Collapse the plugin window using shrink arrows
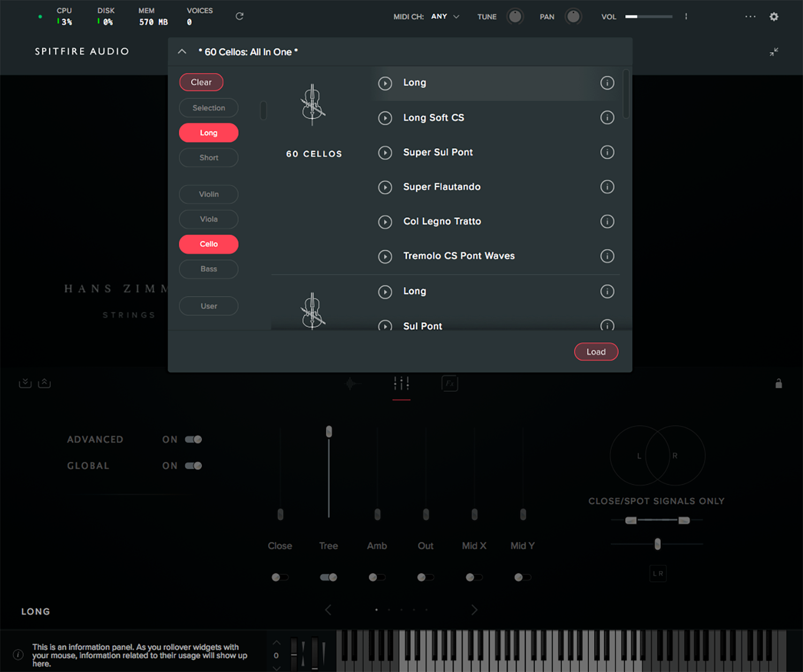The width and height of the screenshot is (803, 672). click(774, 52)
